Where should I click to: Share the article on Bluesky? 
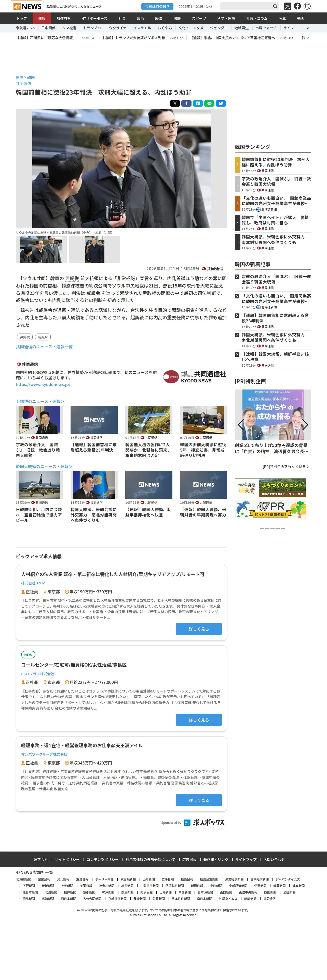[221, 104]
